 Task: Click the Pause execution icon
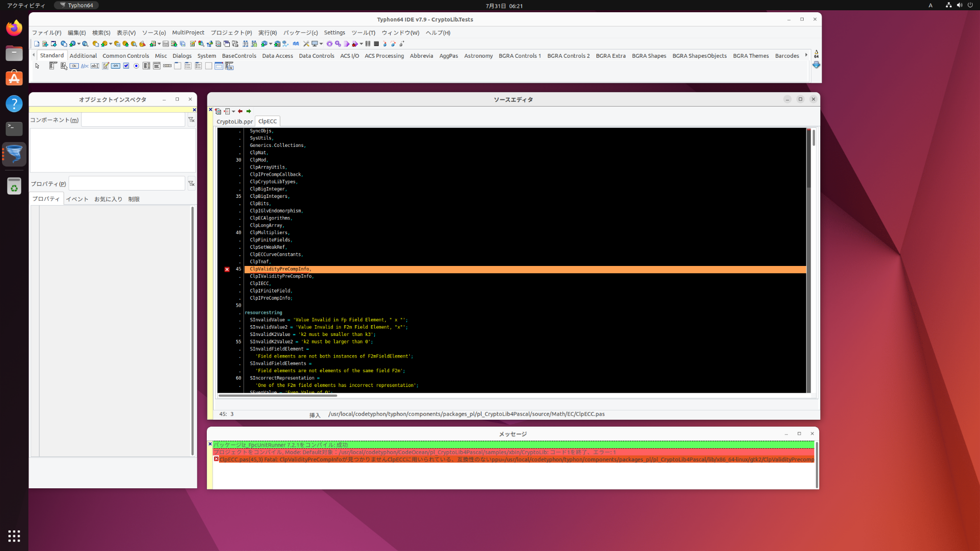(368, 44)
